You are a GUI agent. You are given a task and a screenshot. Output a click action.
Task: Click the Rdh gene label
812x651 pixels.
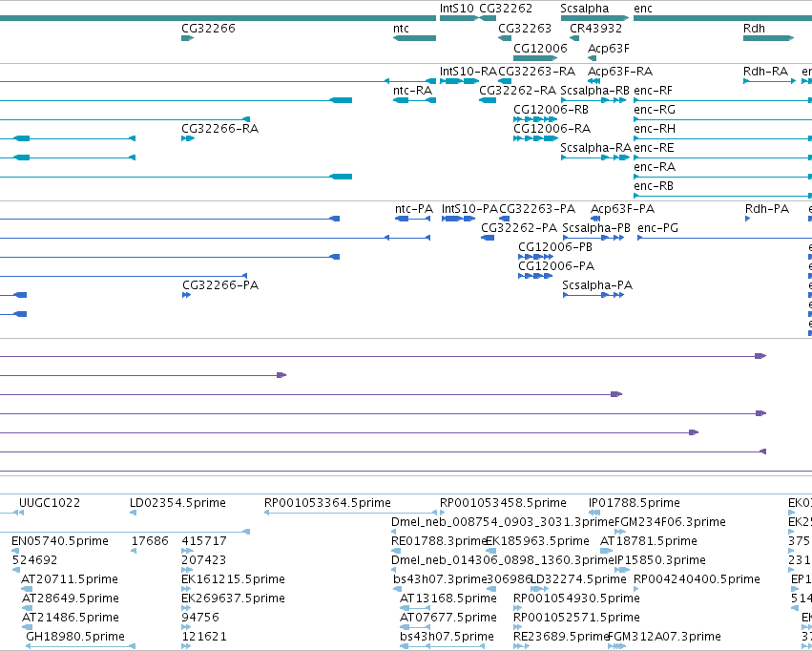(x=754, y=28)
